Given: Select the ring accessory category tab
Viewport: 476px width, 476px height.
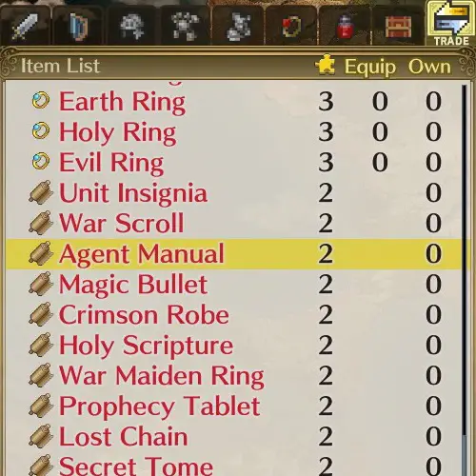Looking at the screenshot, I should pyautogui.click(x=291, y=27).
